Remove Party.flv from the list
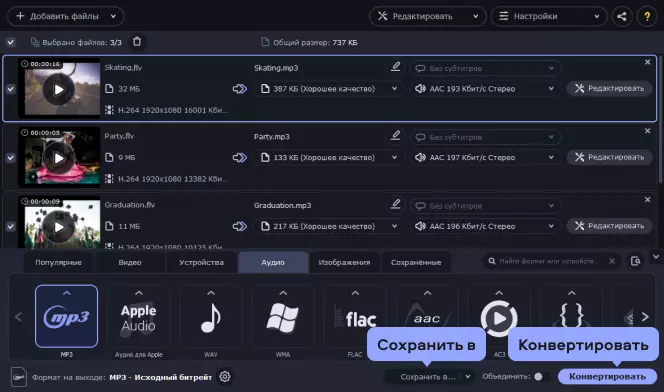 point(647,131)
